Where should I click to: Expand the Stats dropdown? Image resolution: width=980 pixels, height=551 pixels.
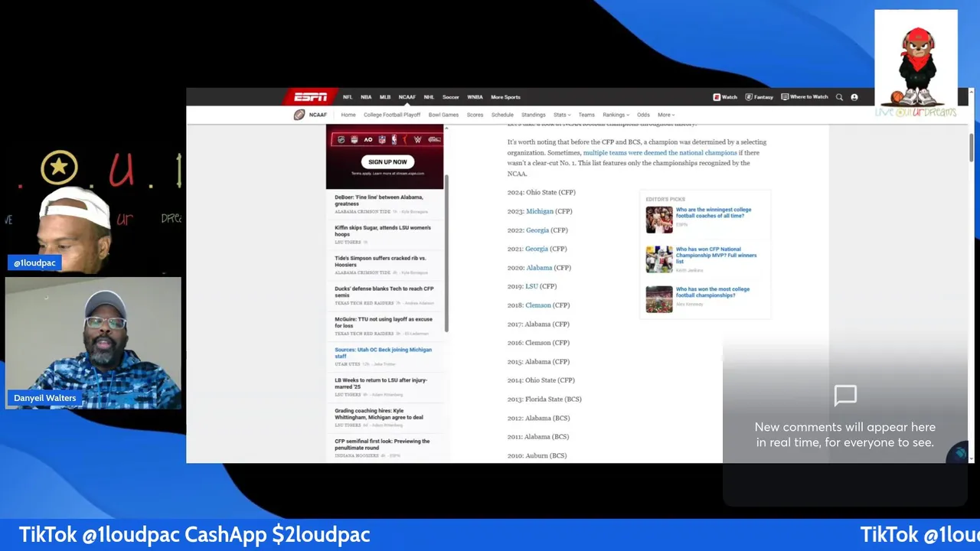[x=562, y=115]
